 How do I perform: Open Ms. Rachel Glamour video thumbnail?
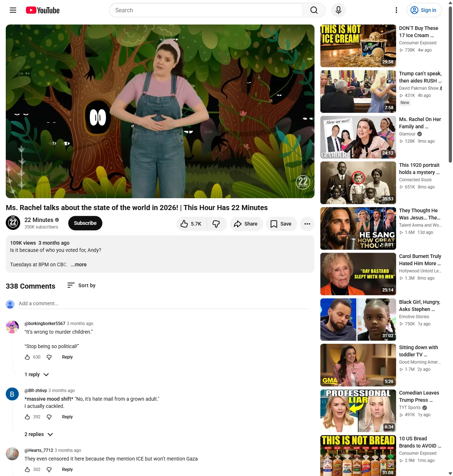pos(358,137)
